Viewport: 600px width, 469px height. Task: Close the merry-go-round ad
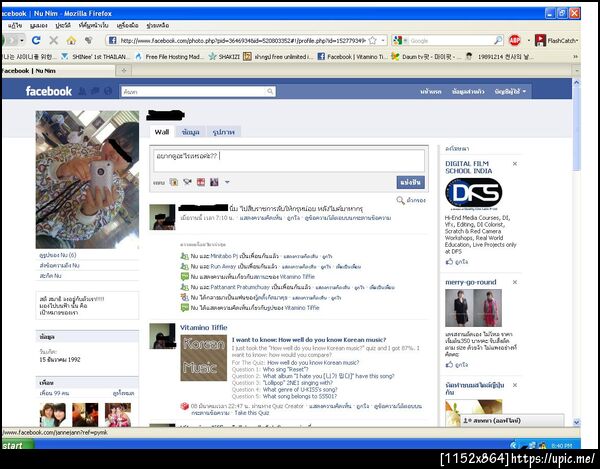tap(515, 282)
